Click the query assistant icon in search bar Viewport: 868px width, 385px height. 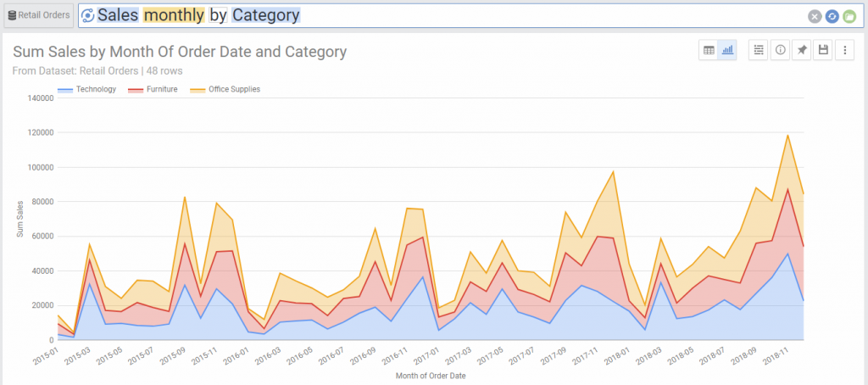coord(87,16)
